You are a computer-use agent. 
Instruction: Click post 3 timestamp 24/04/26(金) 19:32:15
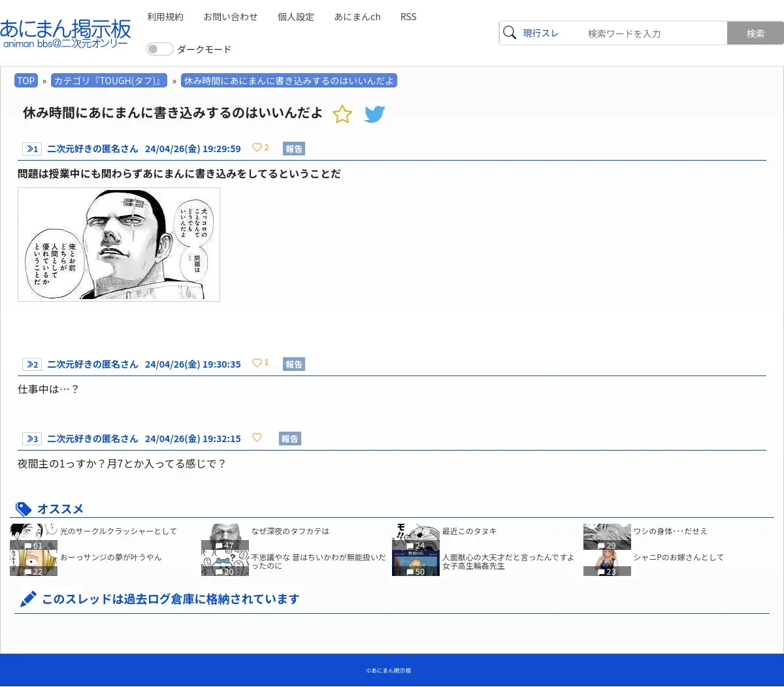[193, 439]
